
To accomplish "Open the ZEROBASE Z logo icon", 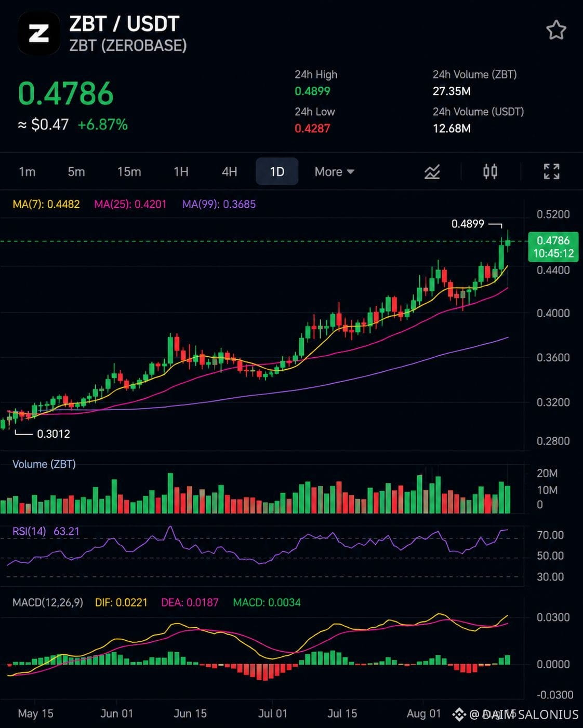I will tap(38, 34).
